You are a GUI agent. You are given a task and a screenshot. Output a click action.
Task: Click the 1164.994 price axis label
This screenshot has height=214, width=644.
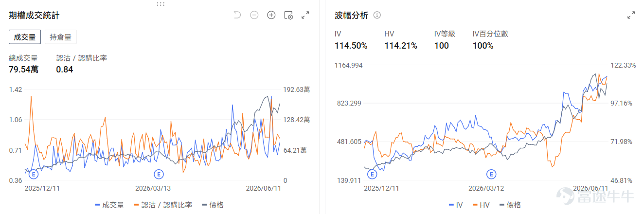click(349, 65)
